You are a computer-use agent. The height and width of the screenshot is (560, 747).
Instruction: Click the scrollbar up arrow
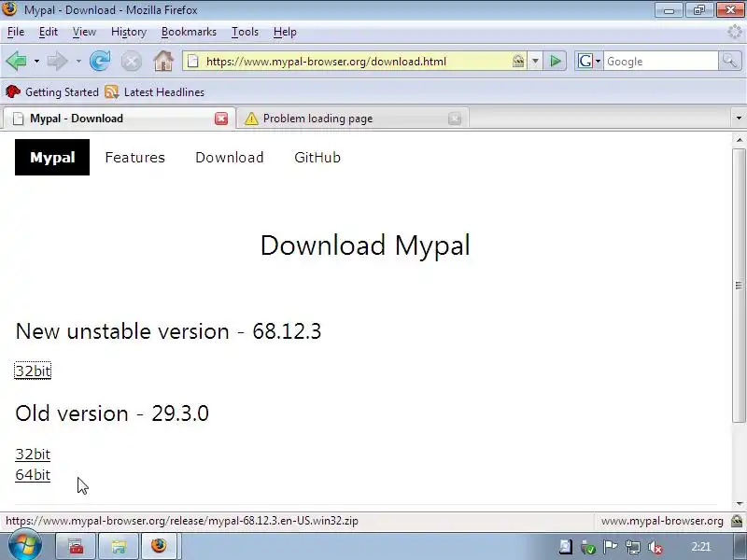tap(739, 139)
